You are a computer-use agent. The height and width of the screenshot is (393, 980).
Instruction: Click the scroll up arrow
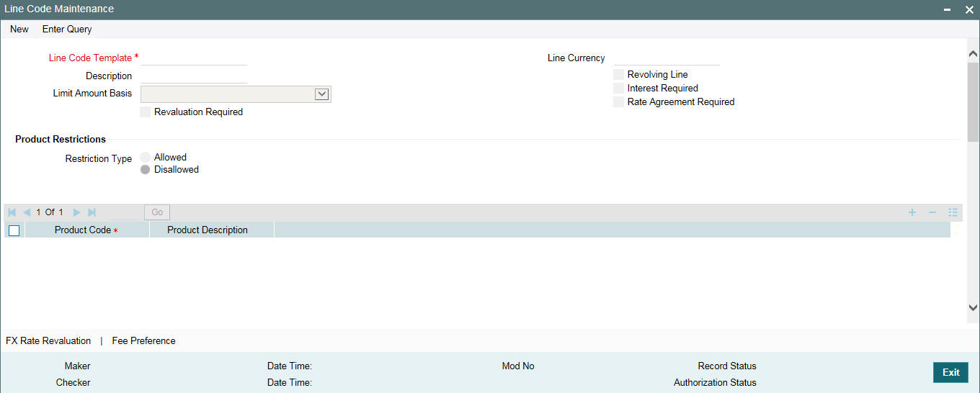tap(973, 54)
